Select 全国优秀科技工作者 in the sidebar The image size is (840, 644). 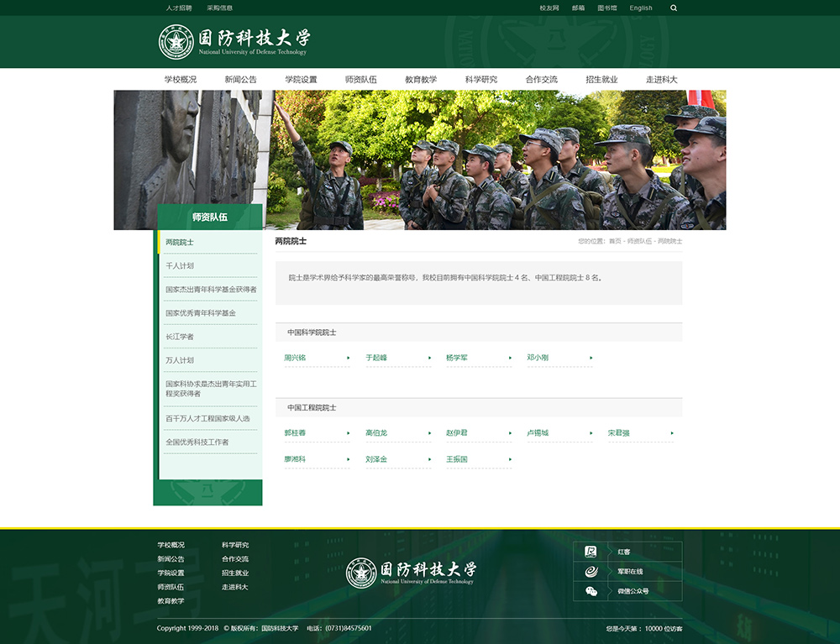[x=197, y=442]
